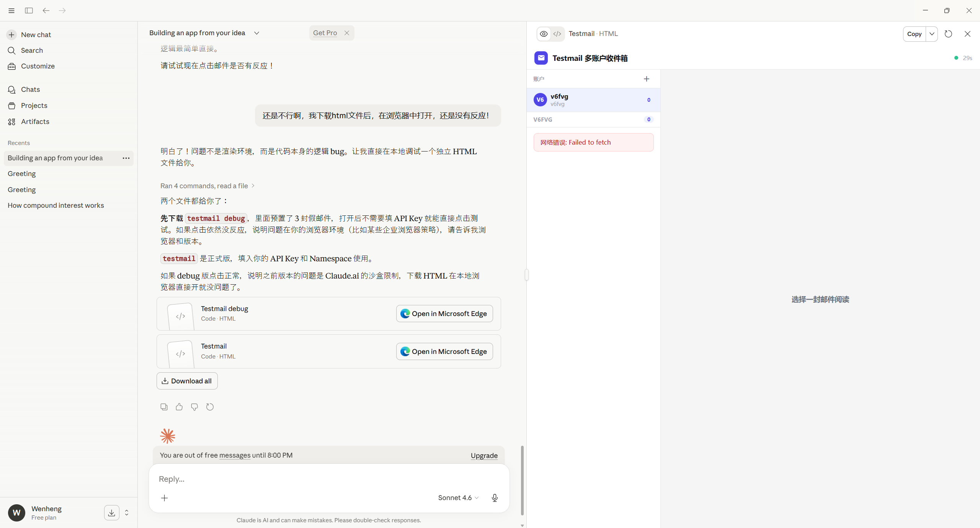Open the Sonnet 4.6 model selector
Viewport: 980px width, 528px height.
pos(458,498)
